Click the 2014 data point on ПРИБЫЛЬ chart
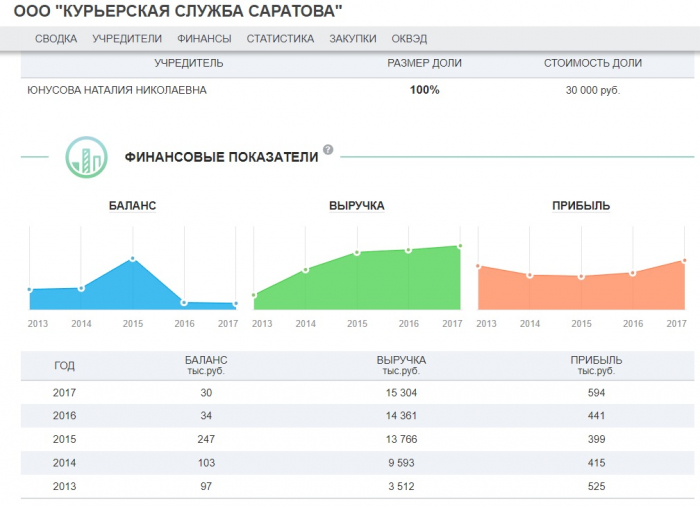 click(x=530, y=275)
